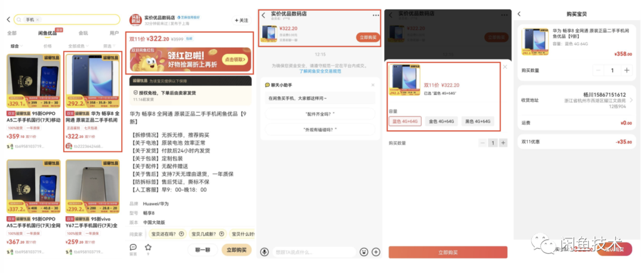The height and width of the screenshot is (273, 644).
Task: Tap the 型号 value 畅享8
Action: point(148,213)
